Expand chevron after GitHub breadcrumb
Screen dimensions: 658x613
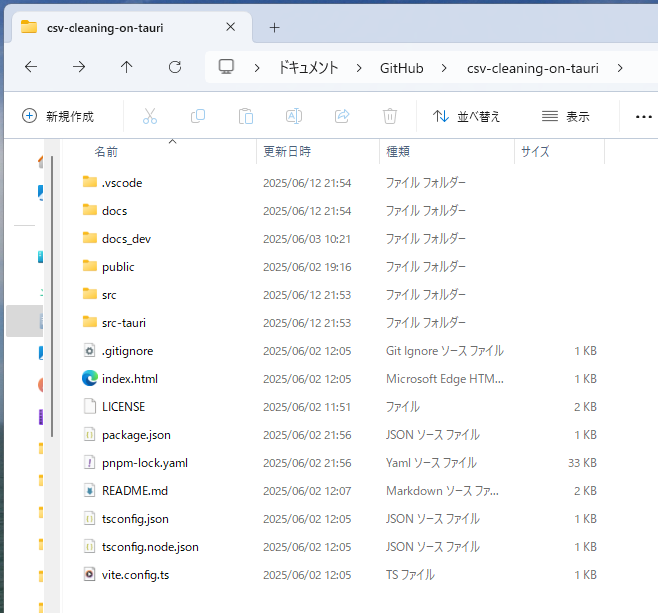coord(444,68)
